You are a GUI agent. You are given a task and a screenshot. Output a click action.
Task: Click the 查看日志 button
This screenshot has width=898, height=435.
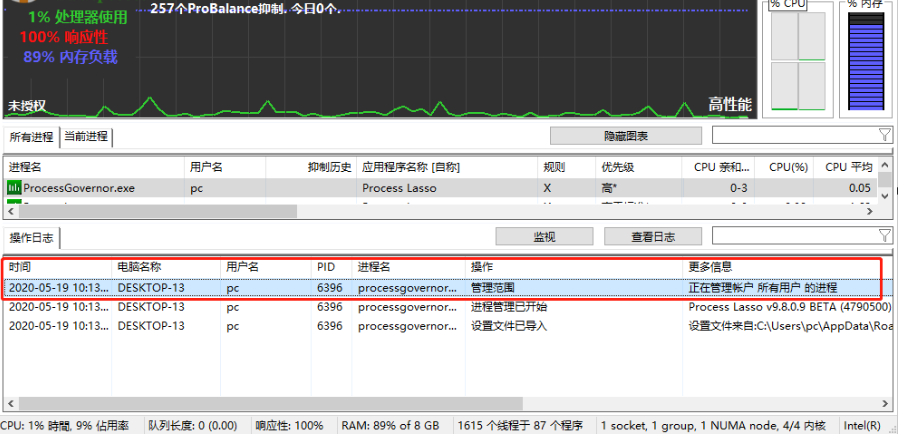(x=653, y=236)
